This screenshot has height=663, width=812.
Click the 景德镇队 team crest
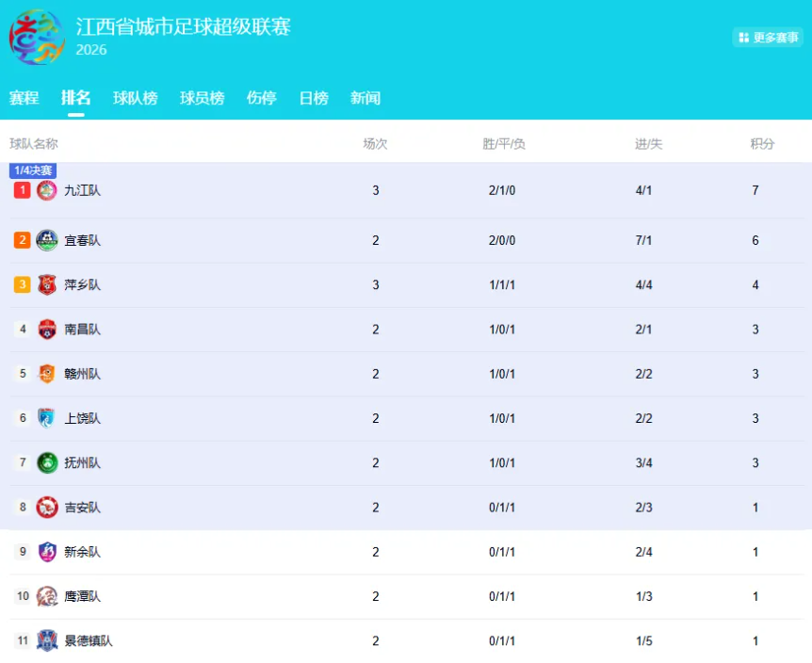tap(46, 640)
